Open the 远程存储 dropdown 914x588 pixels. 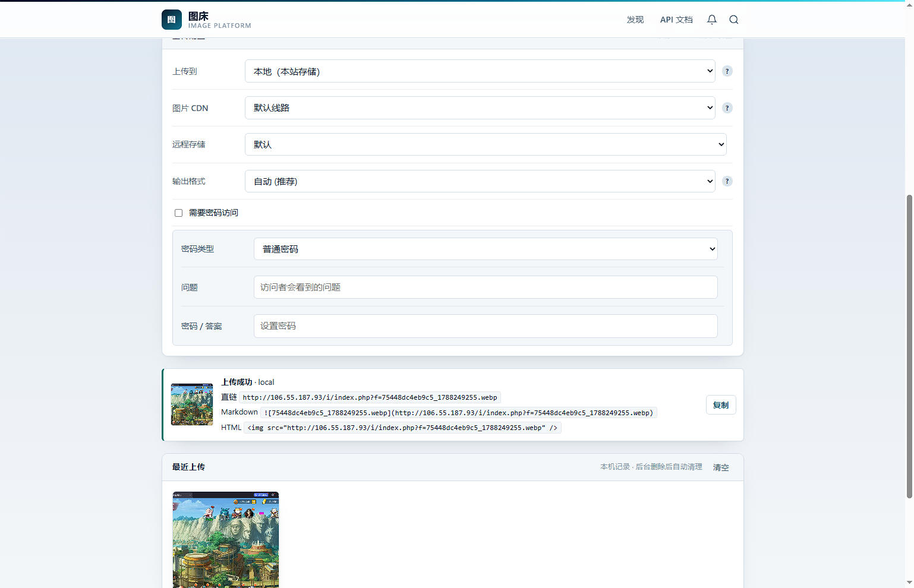coord(486,144)
